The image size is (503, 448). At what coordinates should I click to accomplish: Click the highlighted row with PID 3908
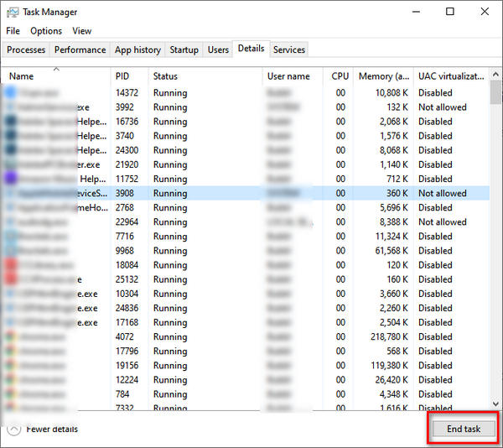pyautogui.click(x=246, y=193)
